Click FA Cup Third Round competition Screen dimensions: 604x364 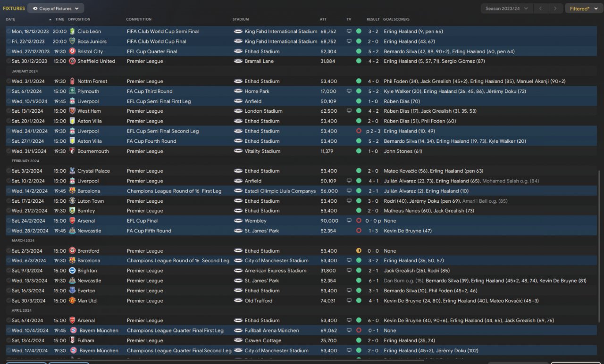pos(150,91)
